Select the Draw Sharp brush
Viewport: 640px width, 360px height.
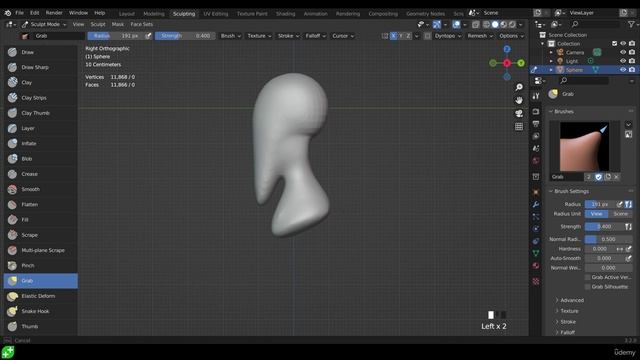pos(40,67)
